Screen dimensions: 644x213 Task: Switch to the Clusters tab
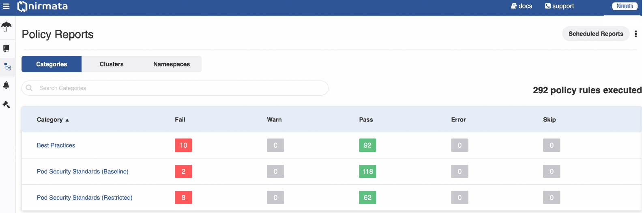point(112,64)
